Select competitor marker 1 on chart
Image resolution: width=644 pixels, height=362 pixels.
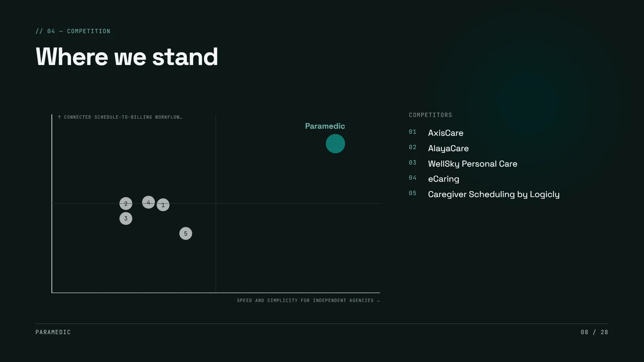163,205
